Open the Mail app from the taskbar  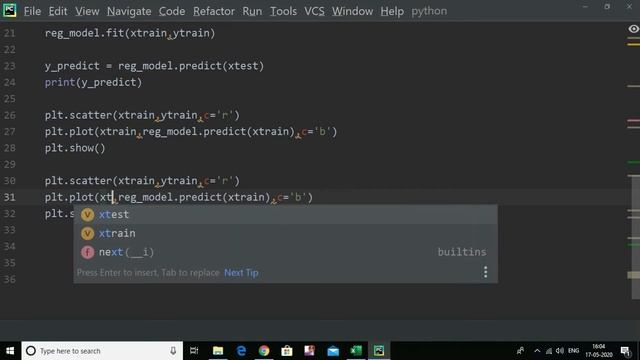333,351
